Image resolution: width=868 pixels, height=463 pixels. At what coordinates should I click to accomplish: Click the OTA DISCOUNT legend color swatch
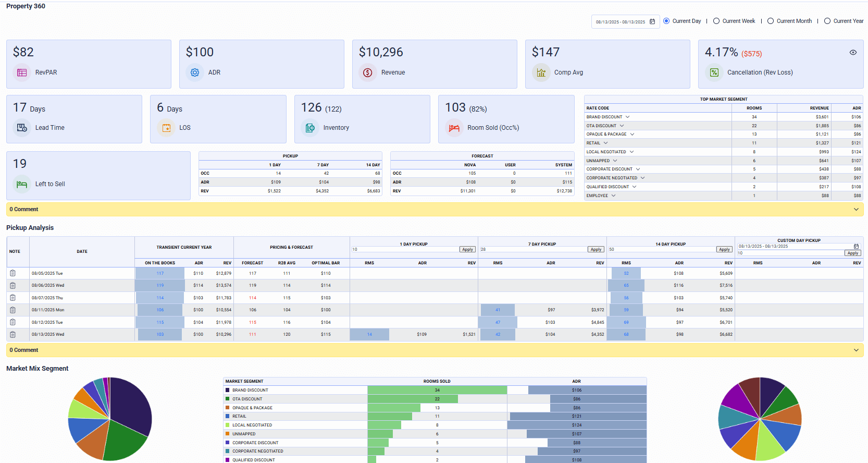[x=228, y=399]
